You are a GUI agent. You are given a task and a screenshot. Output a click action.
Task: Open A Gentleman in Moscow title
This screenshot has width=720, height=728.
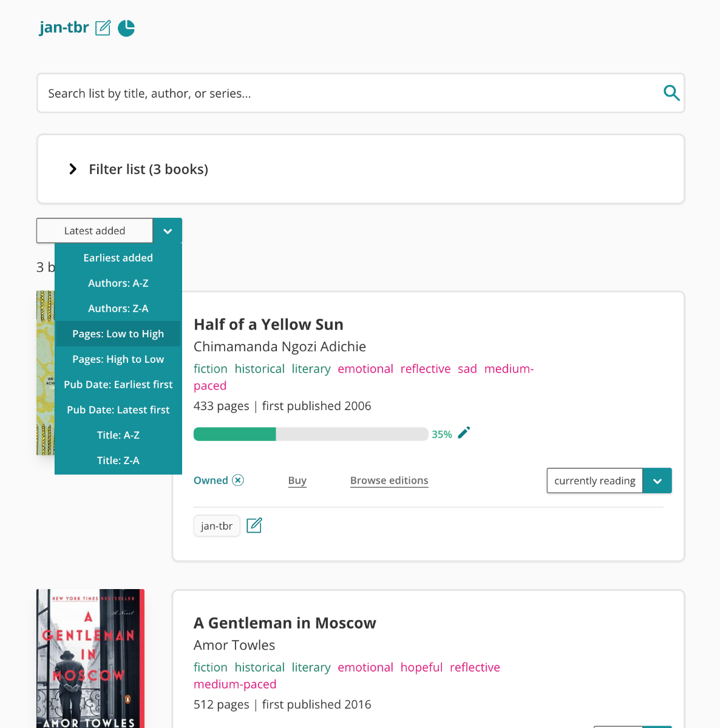[x=285, y=623]
